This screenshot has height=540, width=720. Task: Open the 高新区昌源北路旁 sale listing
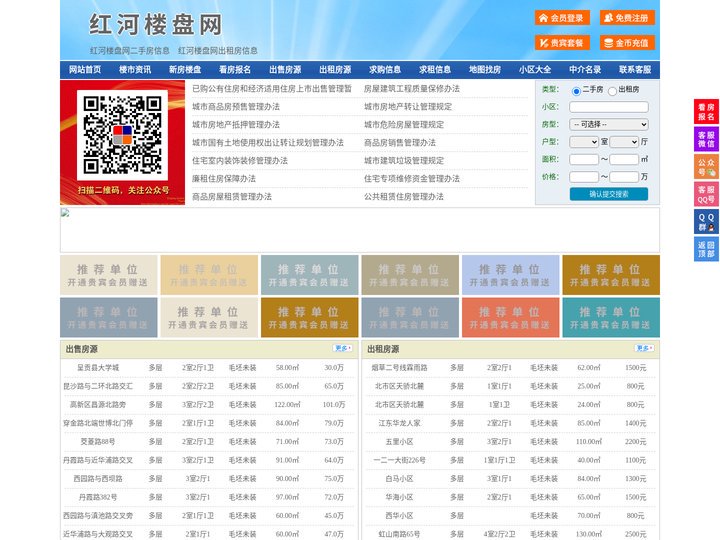click(98, 405)
